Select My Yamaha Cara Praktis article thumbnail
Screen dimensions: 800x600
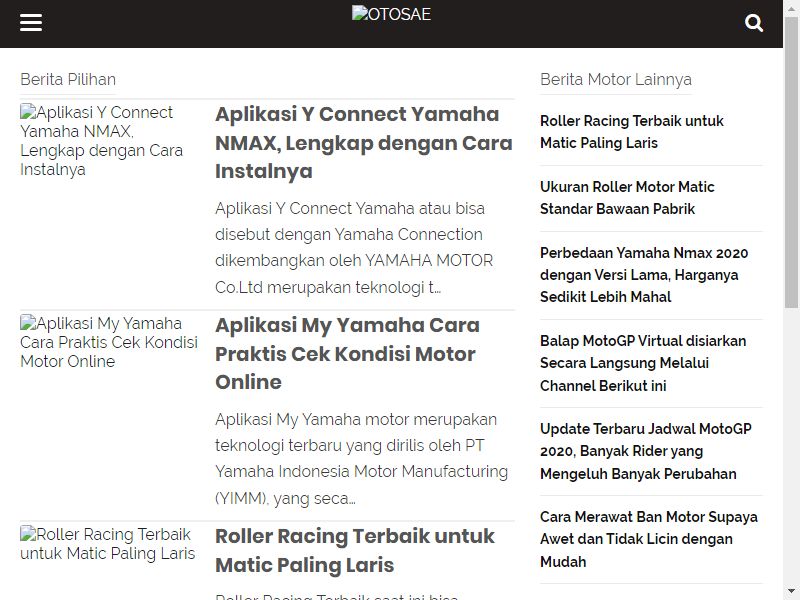click(x=110, y=342)
